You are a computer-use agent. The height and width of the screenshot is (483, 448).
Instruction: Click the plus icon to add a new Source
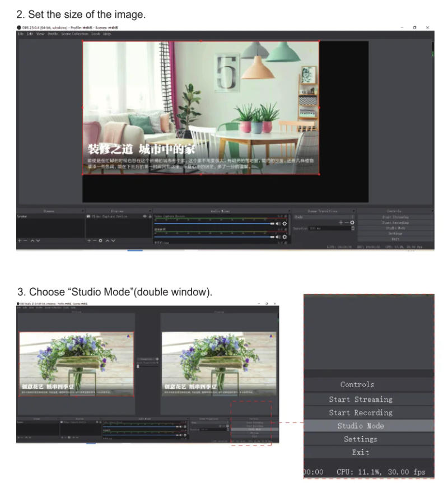pos(89,241)
